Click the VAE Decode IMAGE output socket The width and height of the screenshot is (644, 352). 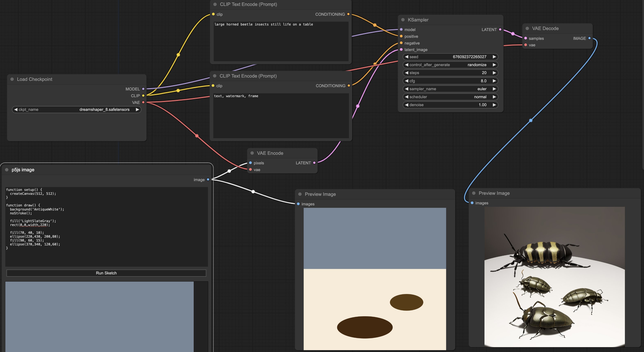coord(589,38)
